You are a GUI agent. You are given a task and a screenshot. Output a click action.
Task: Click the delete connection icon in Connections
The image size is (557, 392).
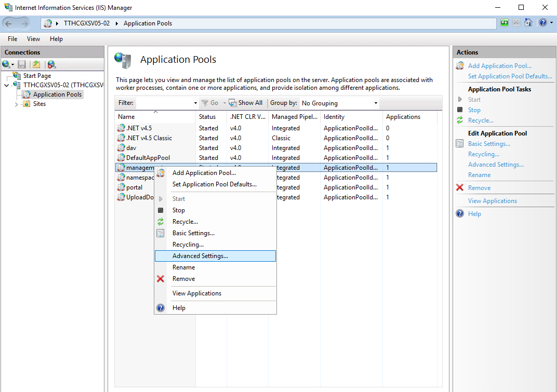coord(52,64)
